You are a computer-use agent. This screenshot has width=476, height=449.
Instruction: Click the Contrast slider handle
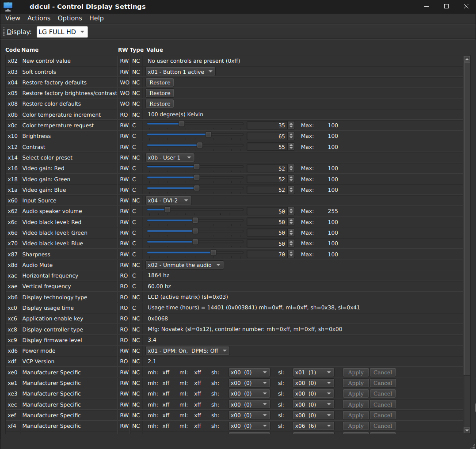coord(199,145)
